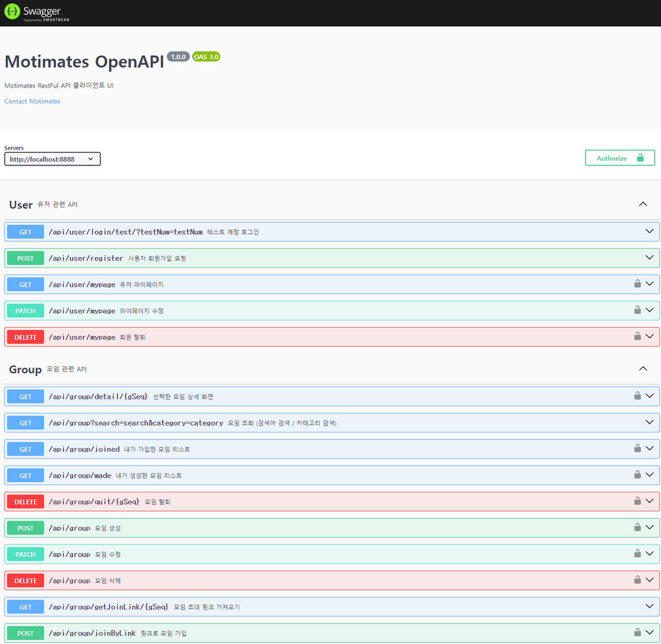Expand chevron on /api/user/register row

click(650, 257)
